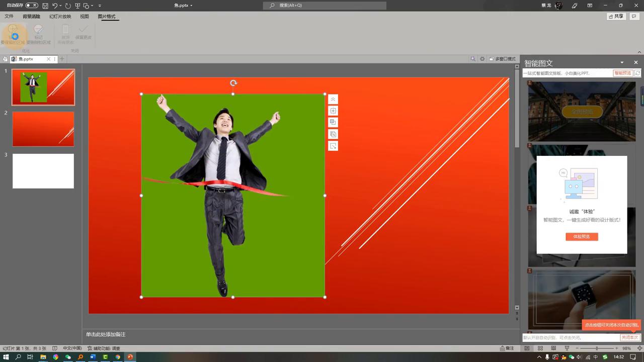Open Word from the taskbar

tap(93, 357)
